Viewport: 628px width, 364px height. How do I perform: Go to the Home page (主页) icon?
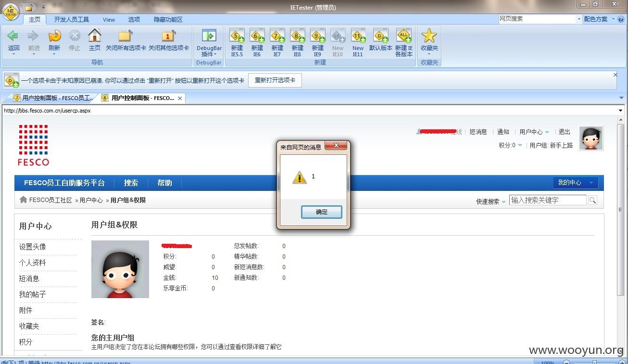coord(95,36)
